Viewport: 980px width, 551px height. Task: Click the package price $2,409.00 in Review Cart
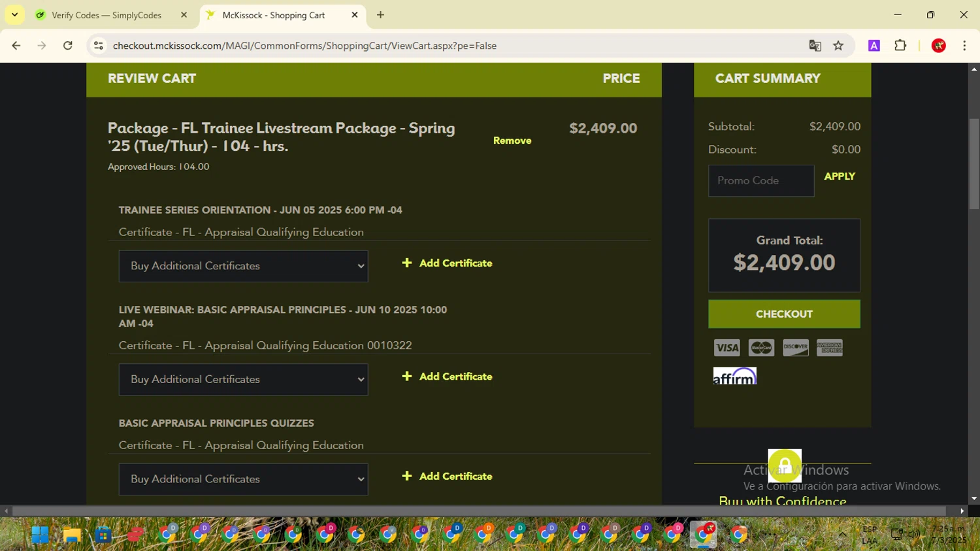pyautogui.click(x=603, y=129)
